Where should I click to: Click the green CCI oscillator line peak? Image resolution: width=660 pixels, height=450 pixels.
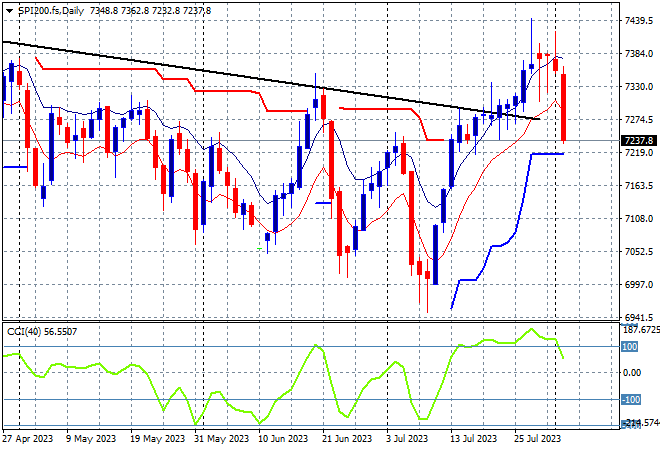point(531,329)
